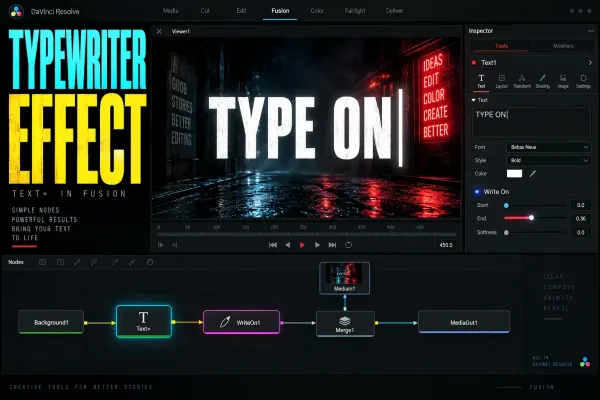Pick a color with the eyedropper icon
600x400 pixels.
pyautogui.click(x=532, y=174)
